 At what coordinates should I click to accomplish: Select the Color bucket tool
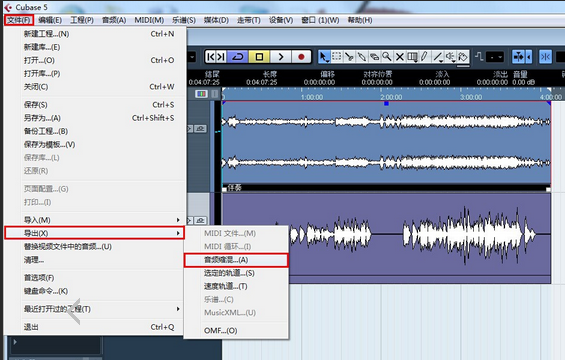[x=463, y=57]
